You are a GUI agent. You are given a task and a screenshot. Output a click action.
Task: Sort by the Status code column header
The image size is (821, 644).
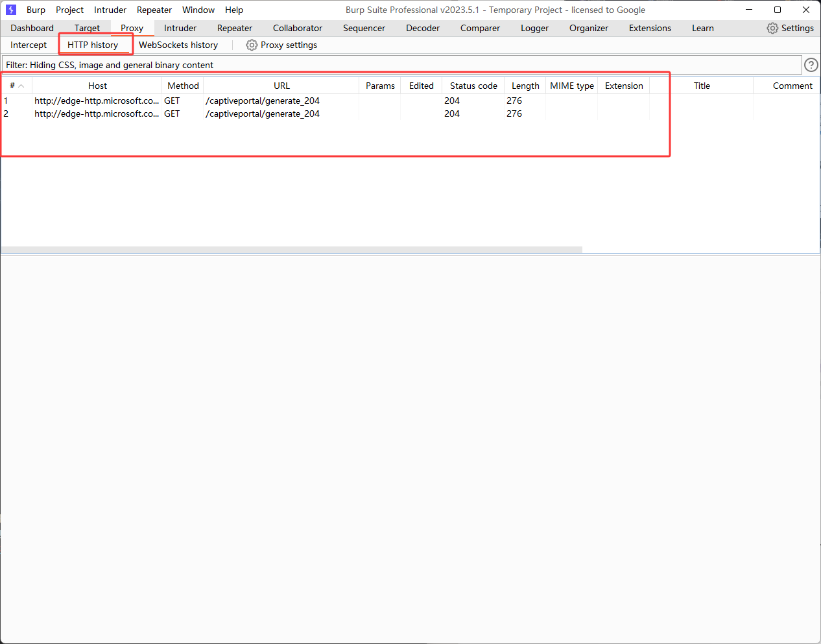(x=473, y=86)
